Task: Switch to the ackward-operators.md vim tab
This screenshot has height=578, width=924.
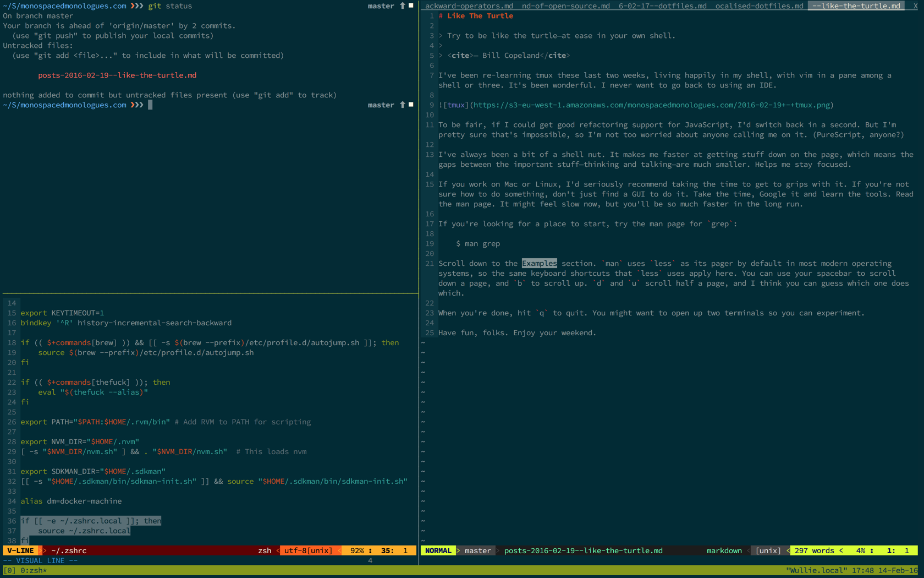Action: click(x=469, y=6)
